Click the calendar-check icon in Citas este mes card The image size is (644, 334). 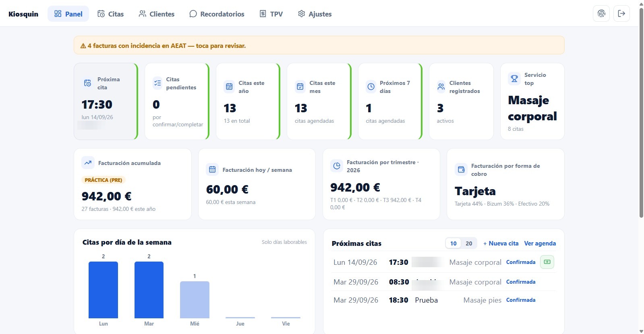[x=300, y=87]
